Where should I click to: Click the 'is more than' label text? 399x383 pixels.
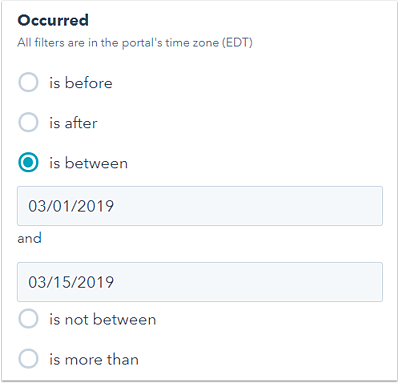coord(94,359)
